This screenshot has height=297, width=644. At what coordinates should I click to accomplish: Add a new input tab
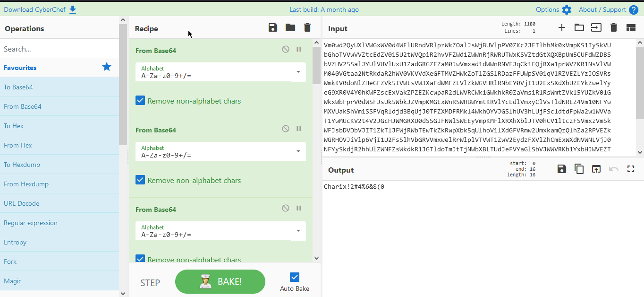click(x=562, y=28)
